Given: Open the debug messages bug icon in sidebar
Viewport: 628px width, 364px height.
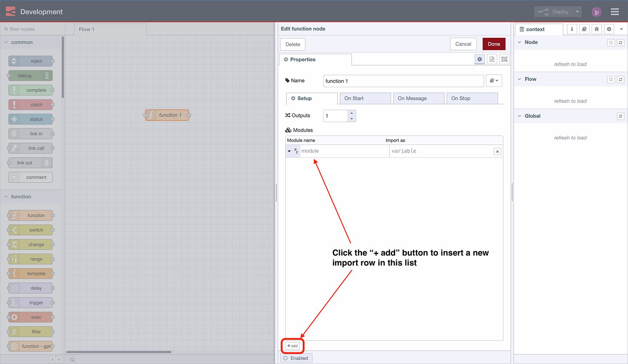Looking at the screenshot, I should pyautogui.click(x=596, y=29).
